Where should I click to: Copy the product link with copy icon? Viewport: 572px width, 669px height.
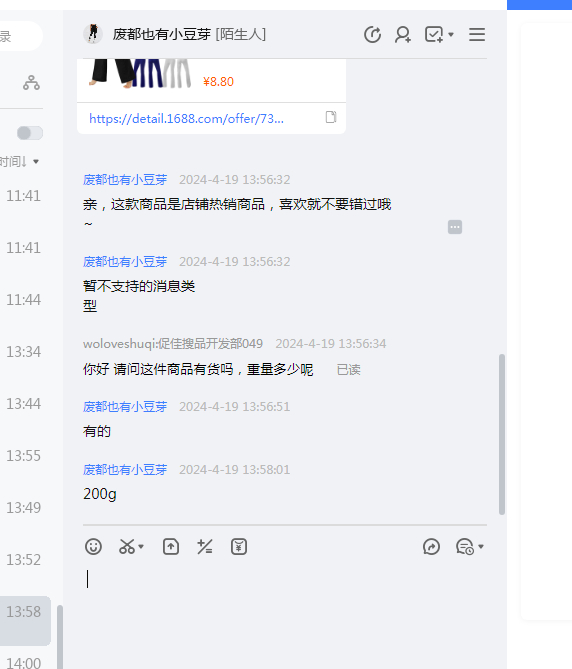point(331,117)
